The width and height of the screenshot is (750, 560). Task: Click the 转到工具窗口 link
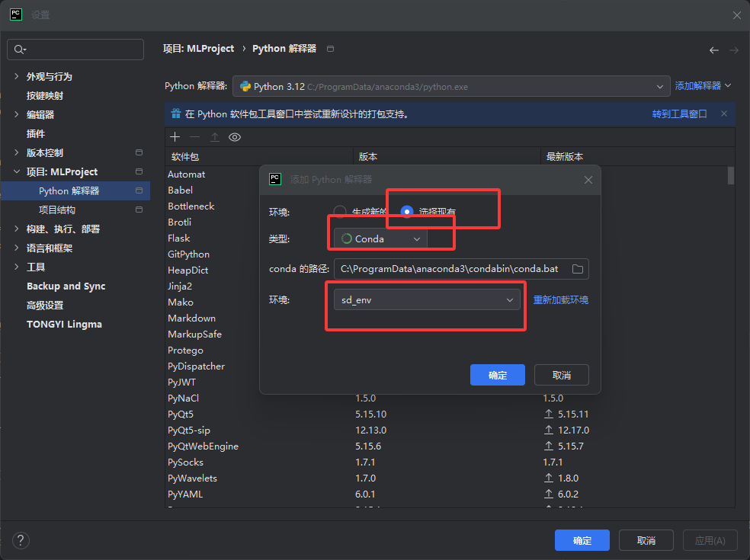tap(679, 114)
